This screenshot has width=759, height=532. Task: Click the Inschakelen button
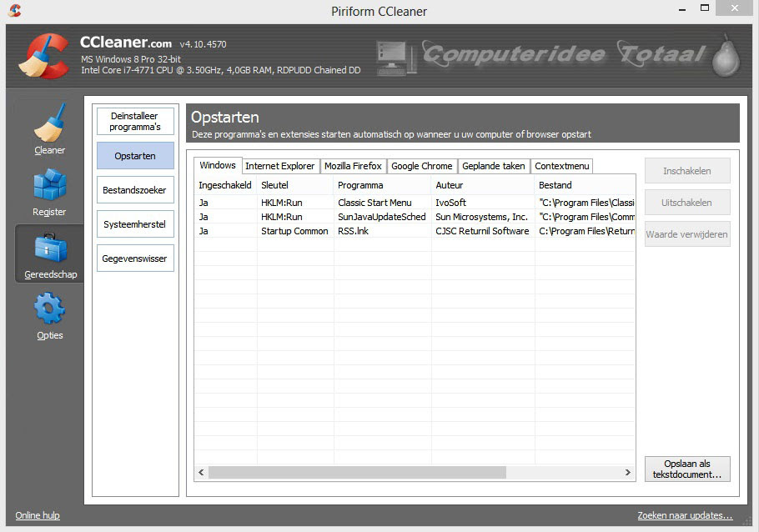click(x=687, y=171)
